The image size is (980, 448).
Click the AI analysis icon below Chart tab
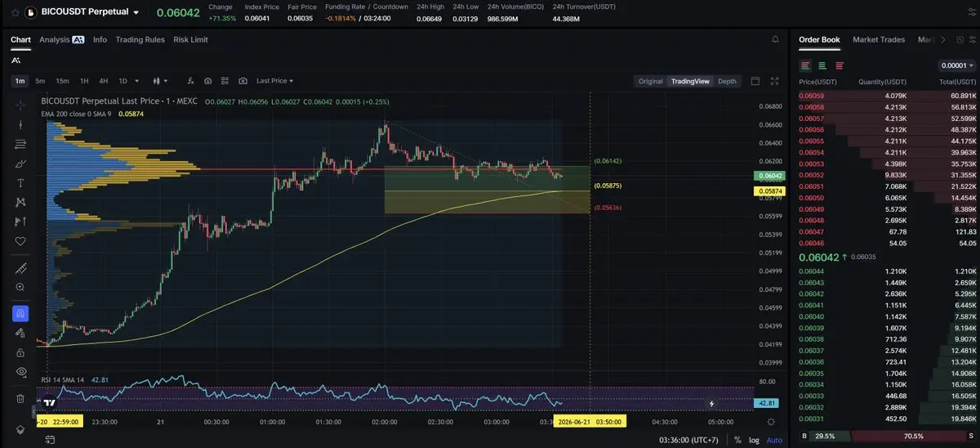[16, 60]
